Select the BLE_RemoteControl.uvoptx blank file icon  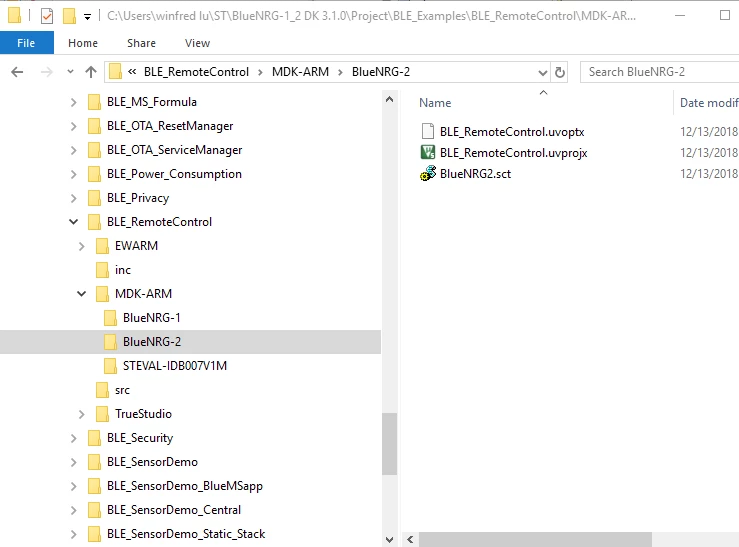click(427, 131)
